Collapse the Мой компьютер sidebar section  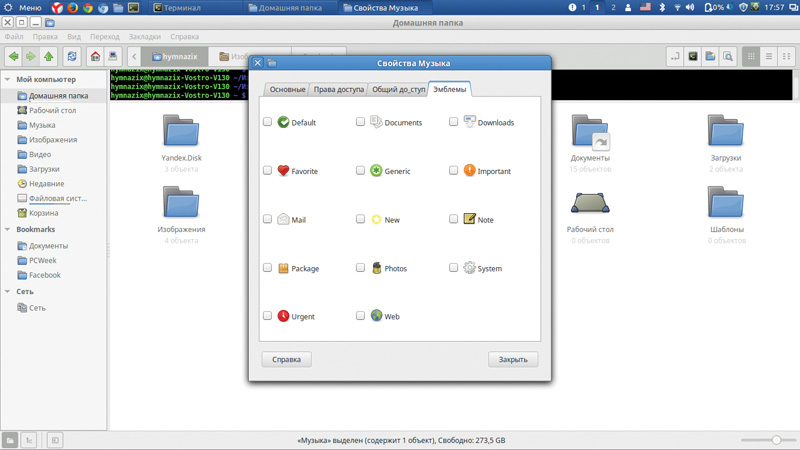[x=8, y=79]
